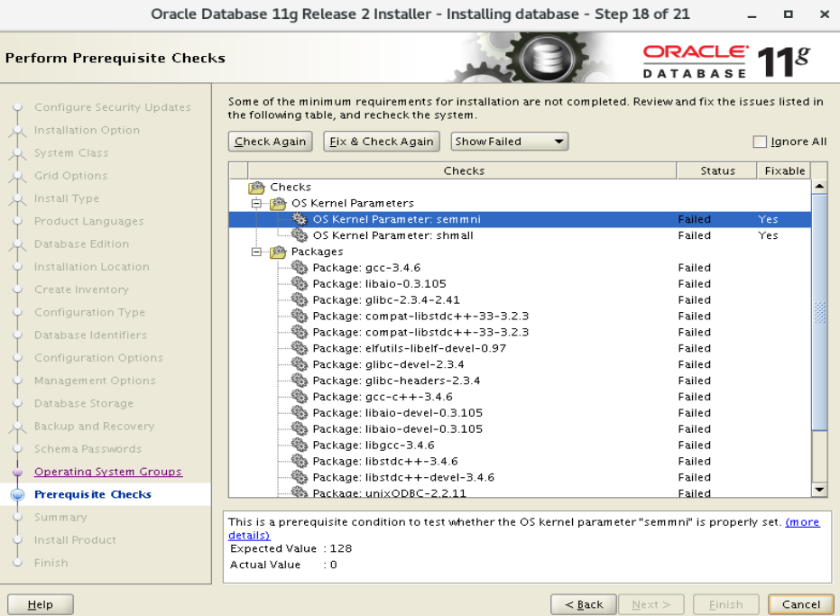Select Package: unixODBC-2.2.11 row
This screenshot has width=840, height=616.
[520, 492]
